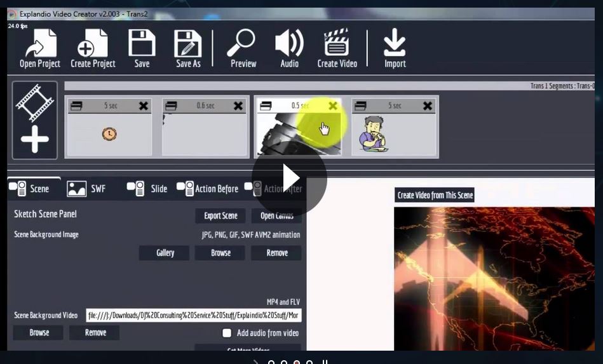This screenshot has height=364, width=603.
Task: Open the Audio speaker icon
Action: 289,49
